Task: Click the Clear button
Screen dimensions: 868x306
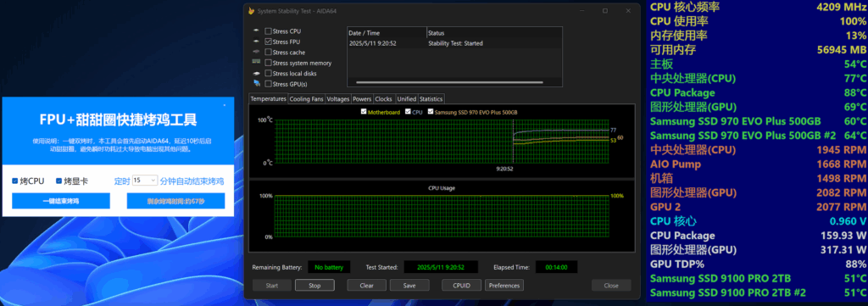Action: click(x=366, y=286)
